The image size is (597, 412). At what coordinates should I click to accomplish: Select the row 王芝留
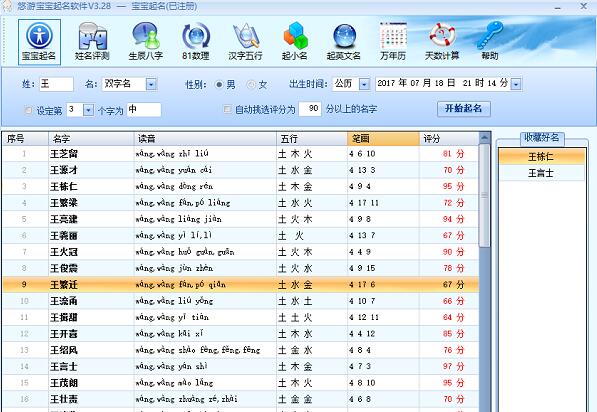click(241, 154)
